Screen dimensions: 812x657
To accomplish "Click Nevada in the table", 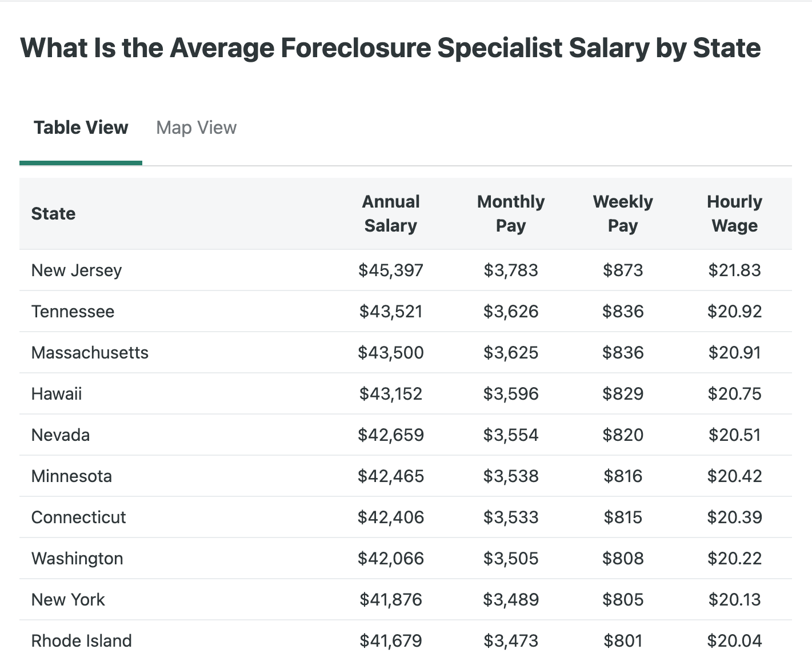I will coord(61,435).
